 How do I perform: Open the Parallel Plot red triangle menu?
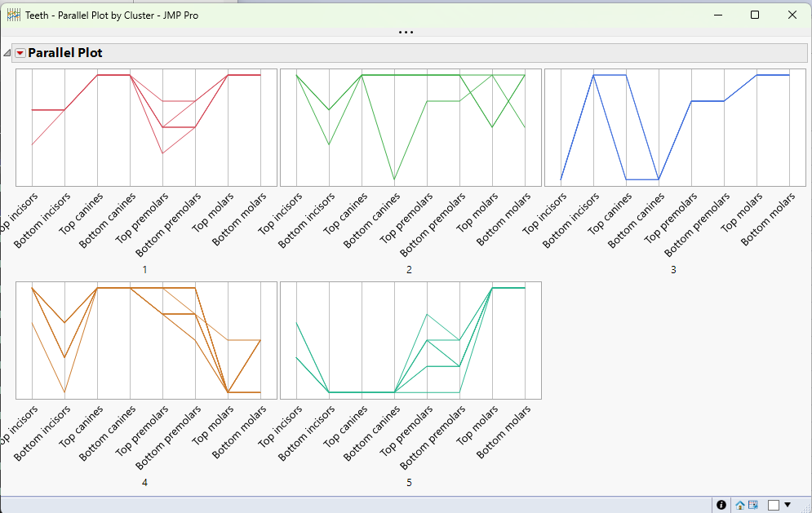[x=20, y=53]
